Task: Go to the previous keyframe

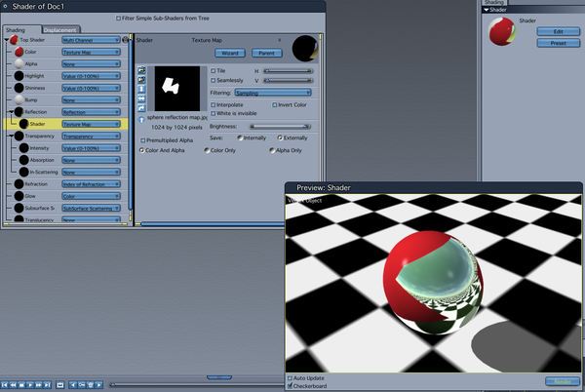Action: [x=73, y=384]
